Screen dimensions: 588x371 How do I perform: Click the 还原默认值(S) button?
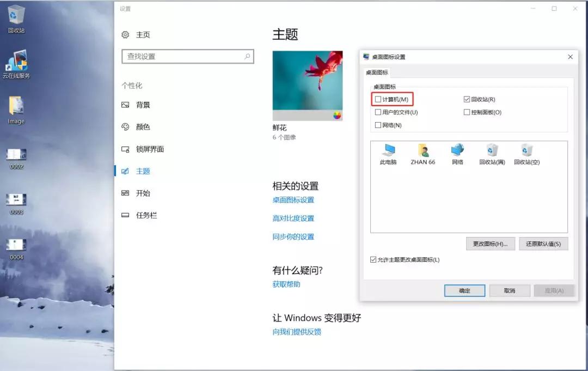click(x=543, y=244)
